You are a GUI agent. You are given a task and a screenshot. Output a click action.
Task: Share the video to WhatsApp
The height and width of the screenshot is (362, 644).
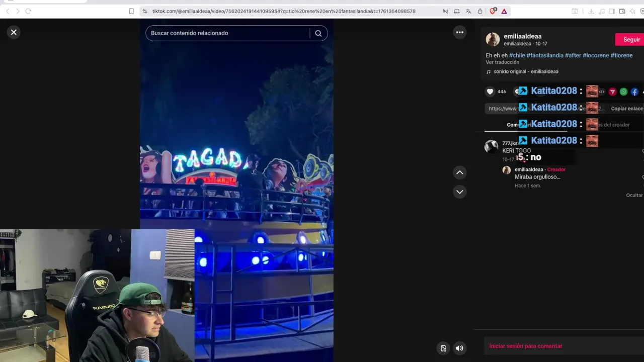[x=623, y=92]
